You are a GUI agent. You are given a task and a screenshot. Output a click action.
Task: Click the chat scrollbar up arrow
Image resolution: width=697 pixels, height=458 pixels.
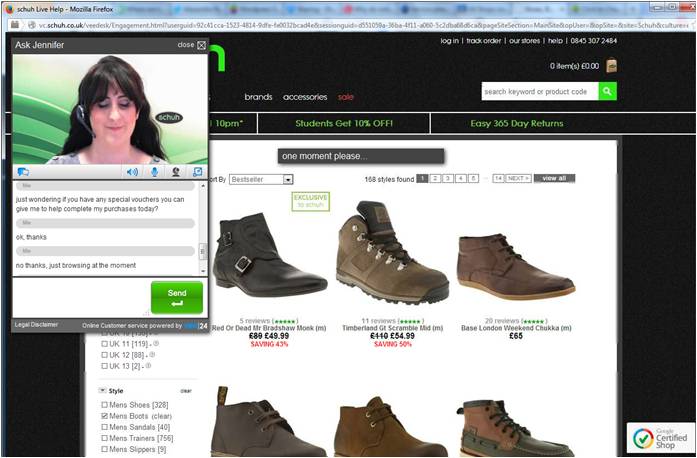pyautogui.click(x=203, y=185)
